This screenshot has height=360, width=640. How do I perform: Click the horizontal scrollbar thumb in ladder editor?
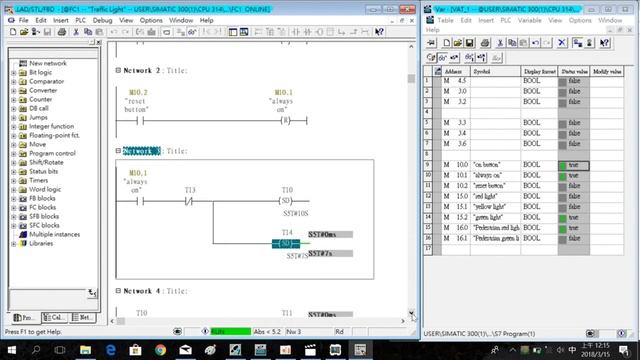121,321
